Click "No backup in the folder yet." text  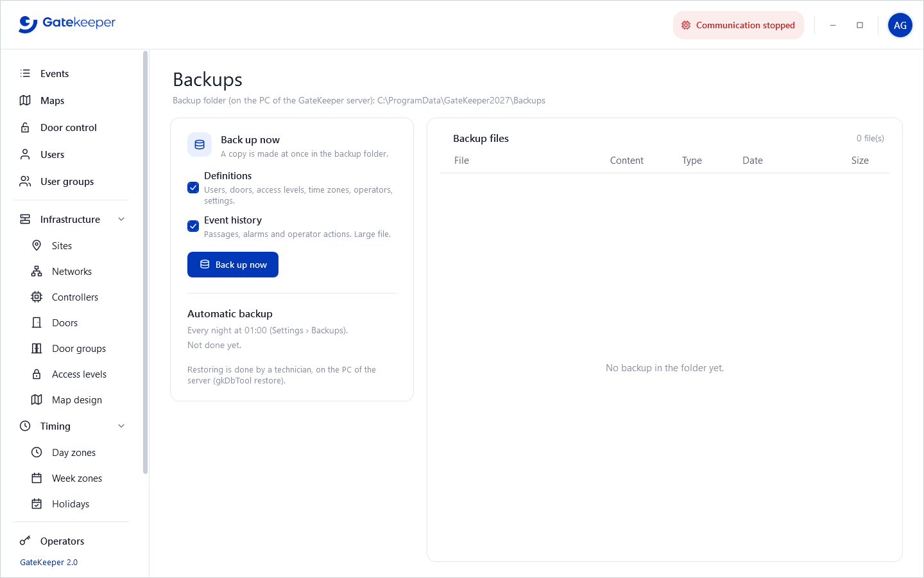coord(665,368)
